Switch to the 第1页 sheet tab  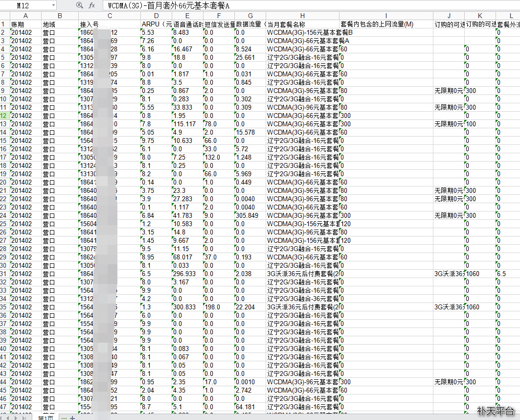point(45,418)
